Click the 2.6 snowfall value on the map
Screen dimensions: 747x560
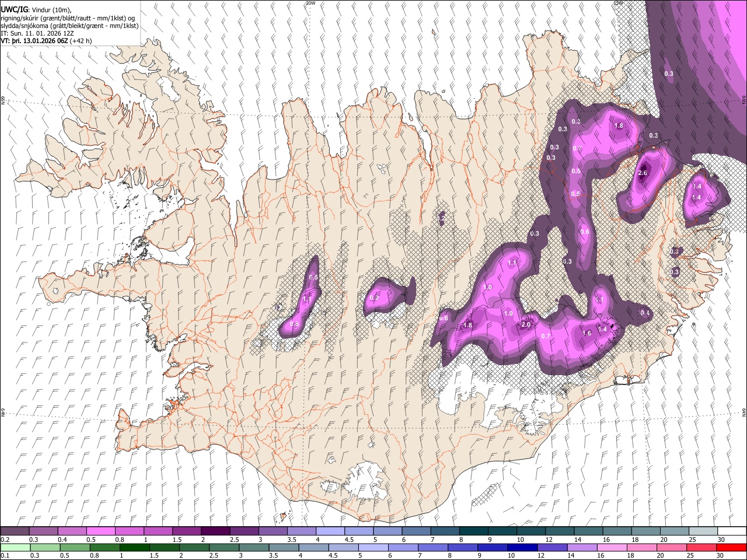643,173
